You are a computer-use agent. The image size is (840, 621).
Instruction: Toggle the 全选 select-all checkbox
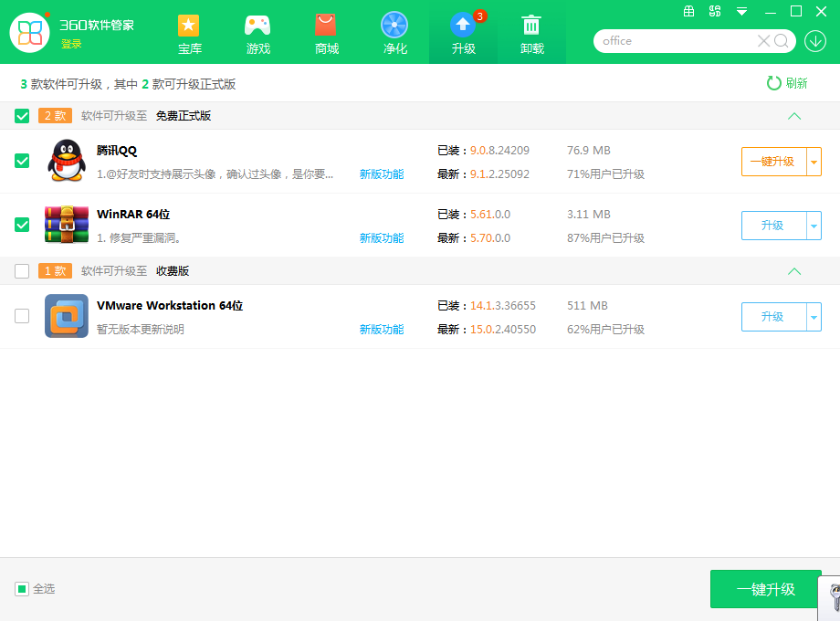point(22,589)
